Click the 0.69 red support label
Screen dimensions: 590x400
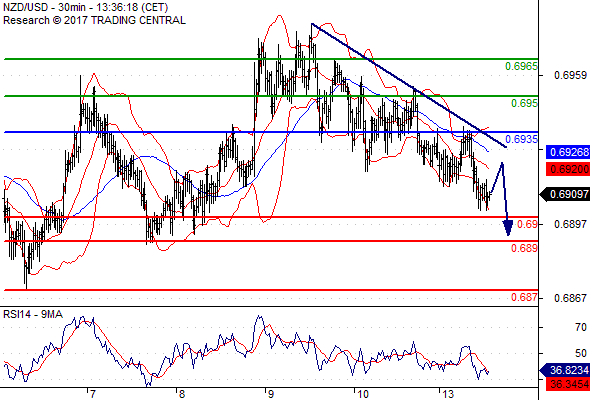pos(527,224)
